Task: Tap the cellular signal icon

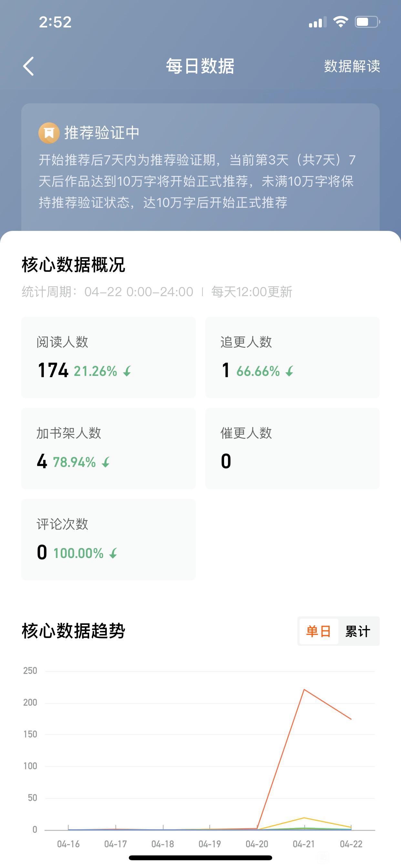Action: pyautogui.click(x=318, y=22)
